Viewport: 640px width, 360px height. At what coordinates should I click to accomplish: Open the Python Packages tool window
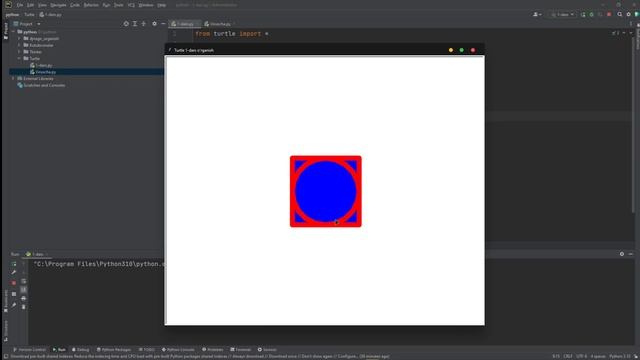(x=114, y=350)
